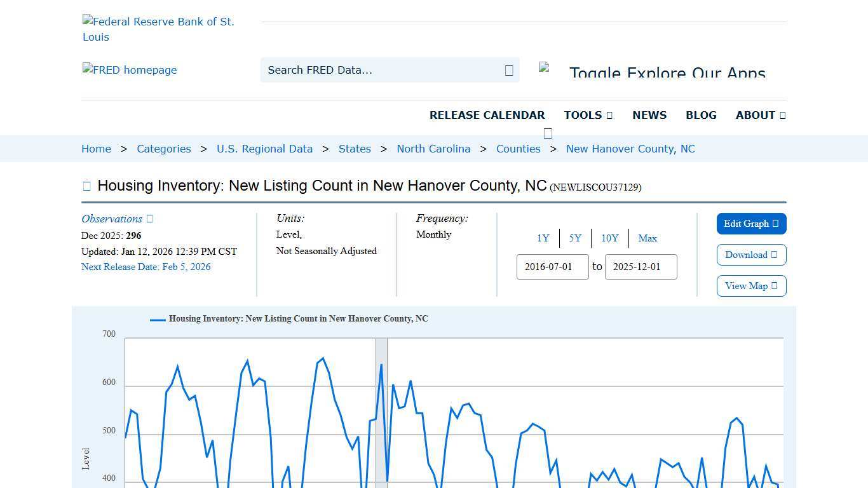This screenshot has width=868, height=488.
Task: Switch to the Max time range
Action: [648, 238]
